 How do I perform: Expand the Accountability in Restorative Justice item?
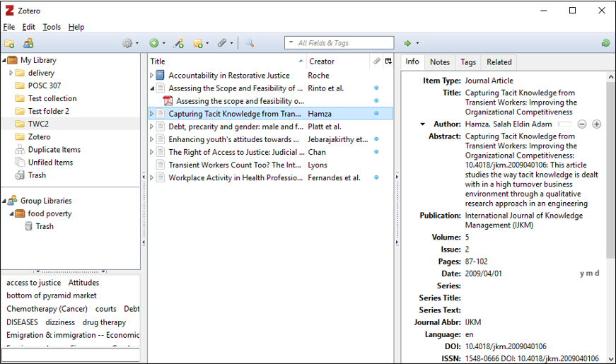click(x=151, y=76)
